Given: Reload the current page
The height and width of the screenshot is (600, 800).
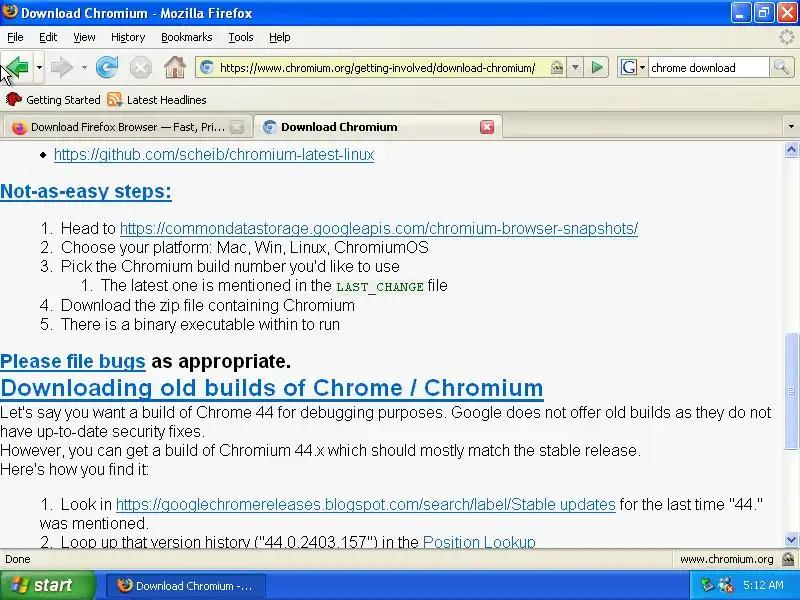Looking at the screenshot, I should [x=107, y=67].
